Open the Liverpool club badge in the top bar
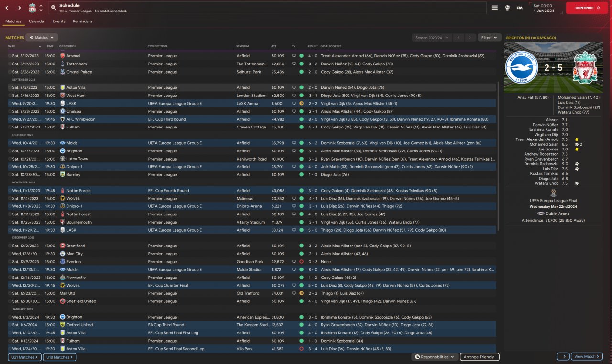Image resolution: width=612 pixels, height=364 pixels. click(32, 8)
